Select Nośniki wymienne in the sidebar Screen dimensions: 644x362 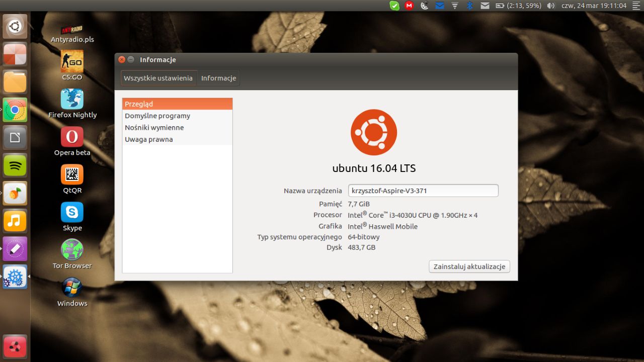(x=178, y=128)
